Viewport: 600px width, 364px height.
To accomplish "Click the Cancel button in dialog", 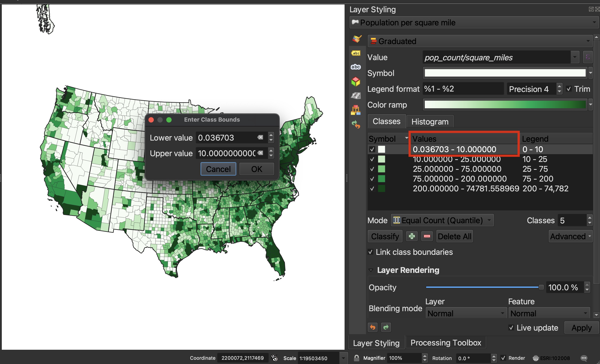I will click(x=218, y=169).
